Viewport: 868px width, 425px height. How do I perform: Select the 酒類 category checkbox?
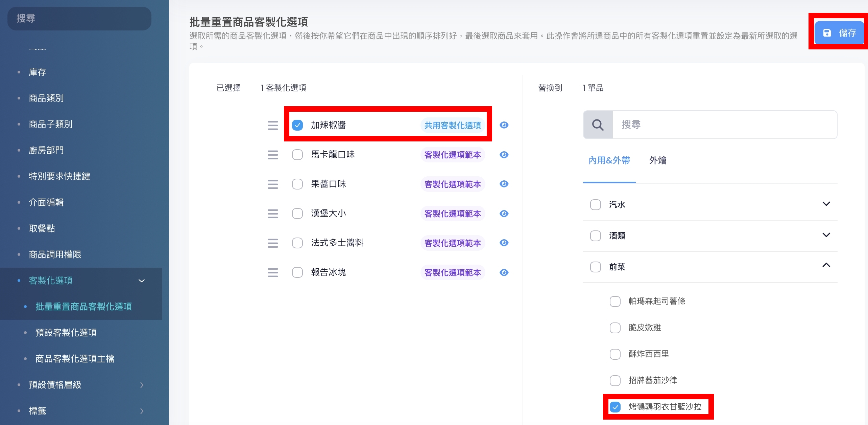coord(596,236)
